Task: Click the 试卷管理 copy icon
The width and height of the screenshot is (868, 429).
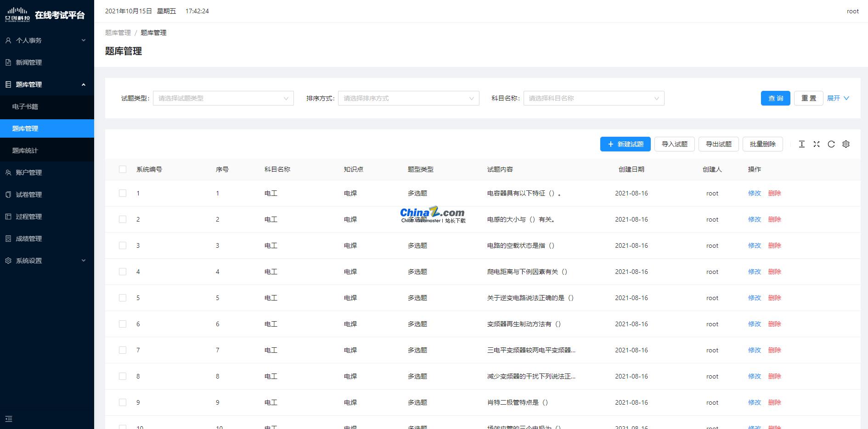Action: [x=8, y=195]
